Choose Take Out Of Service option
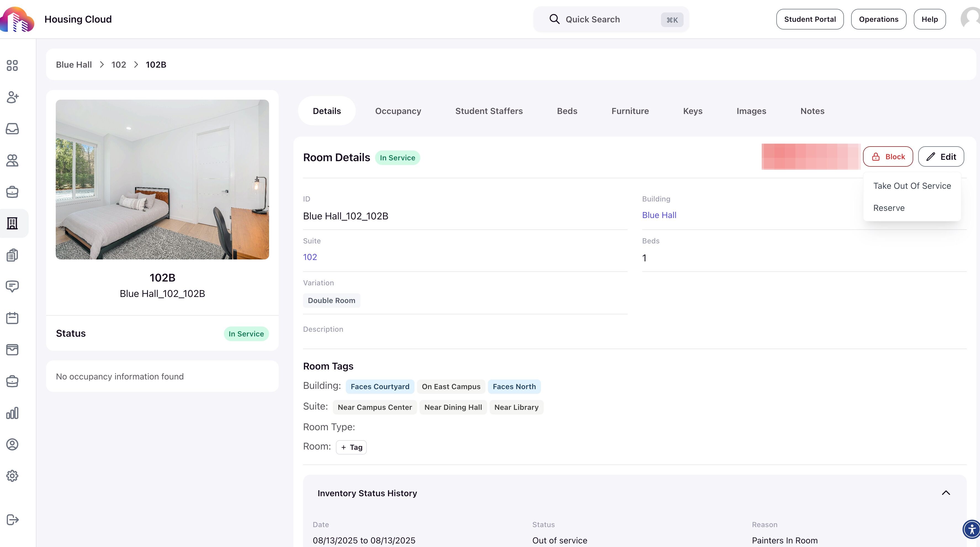The width and height of the screenshot is (980, 547). point(912,186)
